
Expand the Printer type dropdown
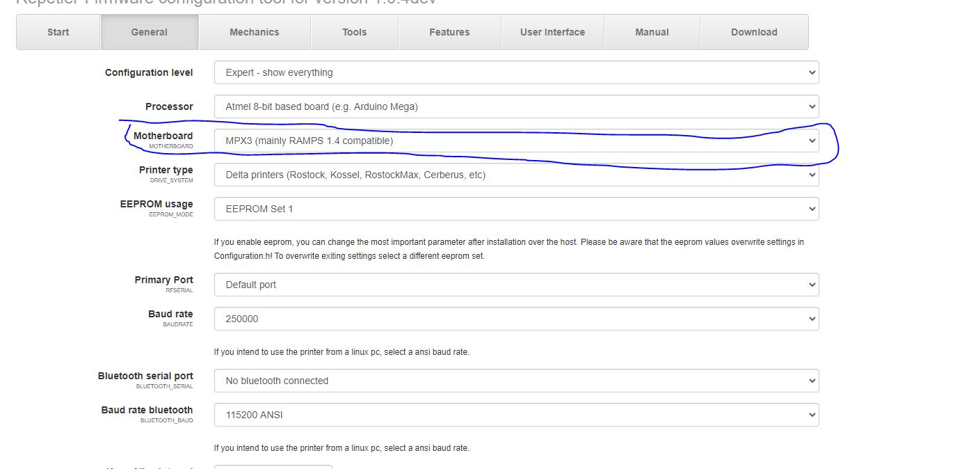(x=516, y=175)
